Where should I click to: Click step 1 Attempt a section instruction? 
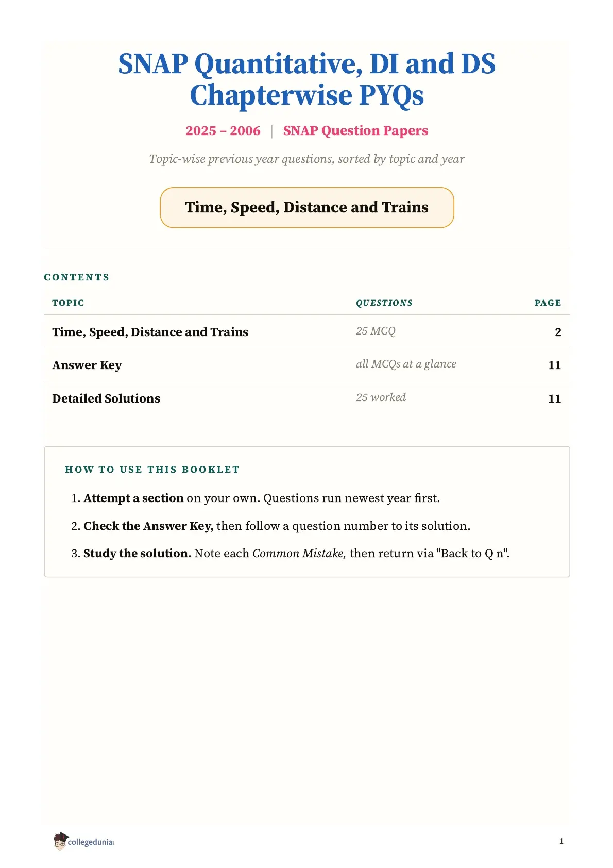pos(256,498)
